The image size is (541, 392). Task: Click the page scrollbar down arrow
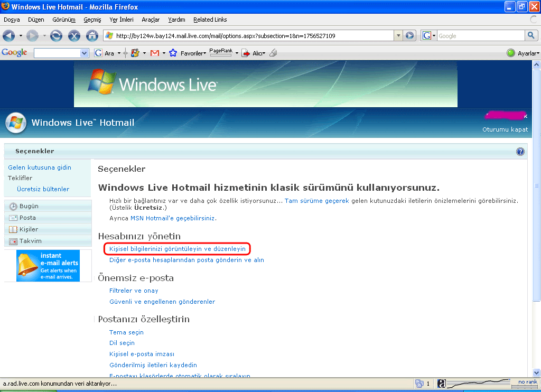[x=536, y=372]
